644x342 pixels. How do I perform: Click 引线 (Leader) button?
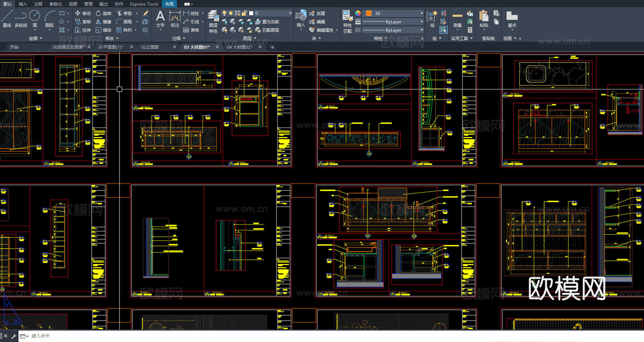coord(191,22)
